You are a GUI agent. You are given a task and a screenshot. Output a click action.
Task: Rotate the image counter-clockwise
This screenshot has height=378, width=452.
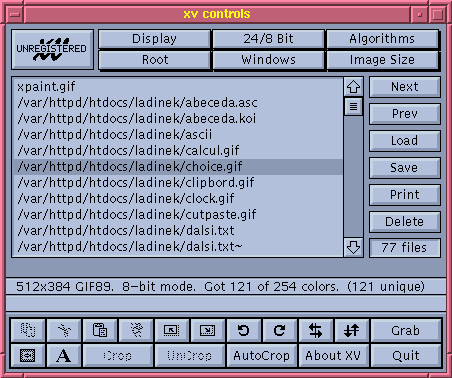[x=244, y=330]
